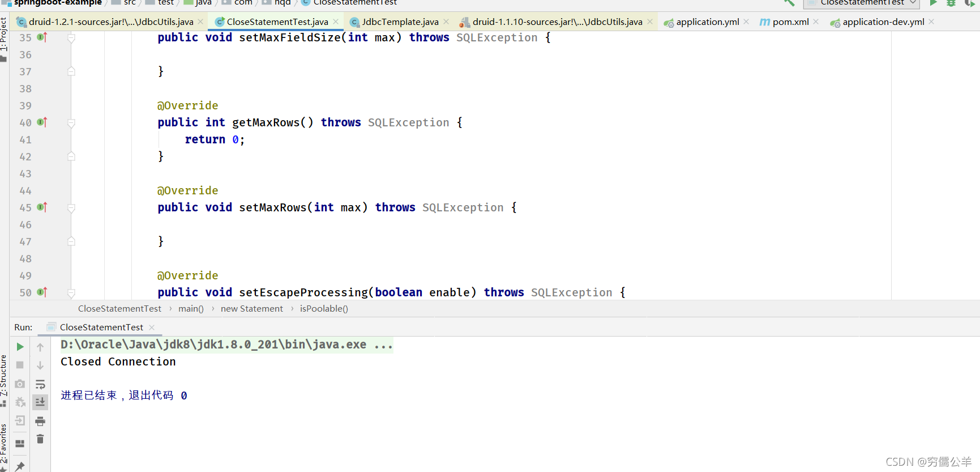Click override marker on line 35

[x=42, y=37]
